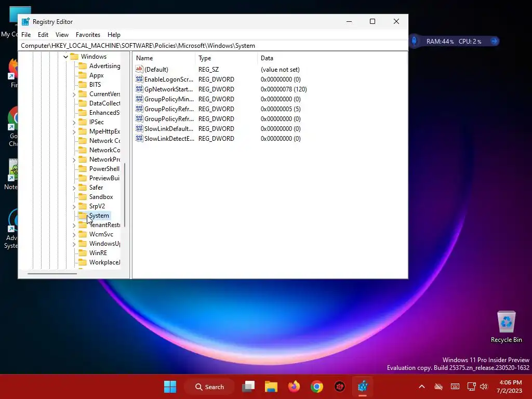Click the SlowLinkDefault... DWORD icon
The height and width of the screenshot is (399, 532).
(139, 129)
